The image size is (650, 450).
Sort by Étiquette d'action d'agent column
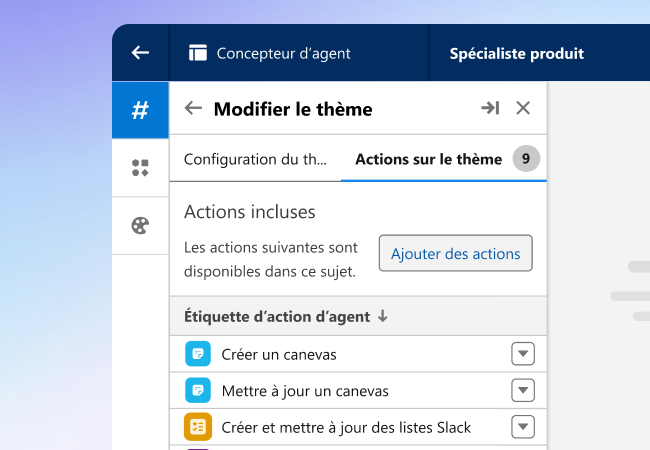277,317
